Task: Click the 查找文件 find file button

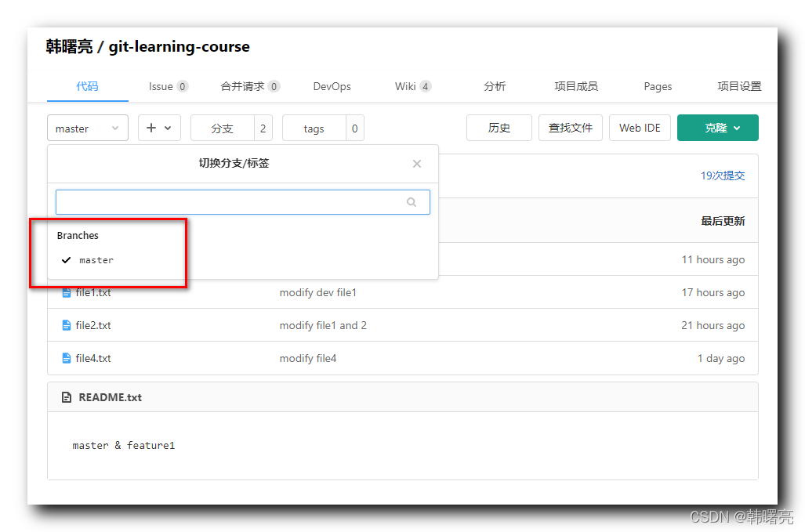Action: pos(571,128)
